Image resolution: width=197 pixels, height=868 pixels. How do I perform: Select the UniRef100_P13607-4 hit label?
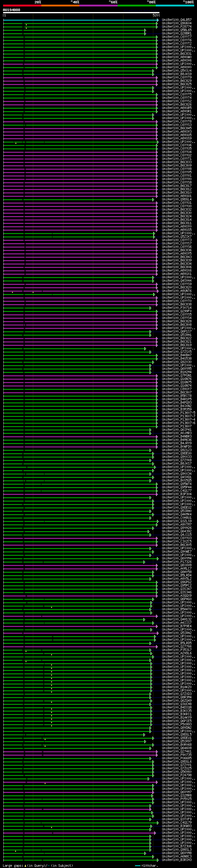pos(179,420)
